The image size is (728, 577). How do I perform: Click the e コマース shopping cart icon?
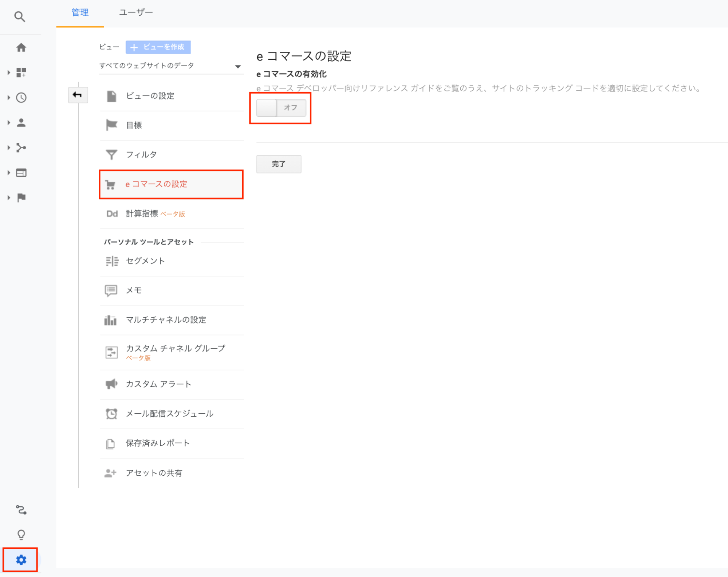110,185
